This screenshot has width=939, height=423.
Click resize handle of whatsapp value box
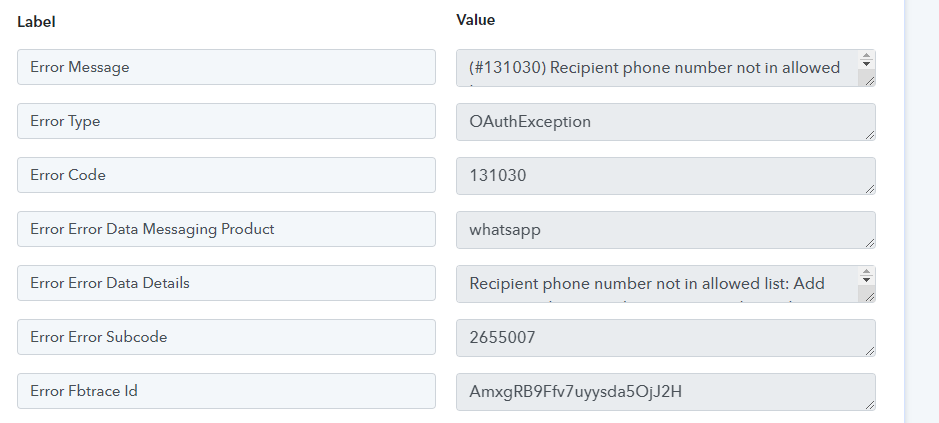[x=870, y=243]
